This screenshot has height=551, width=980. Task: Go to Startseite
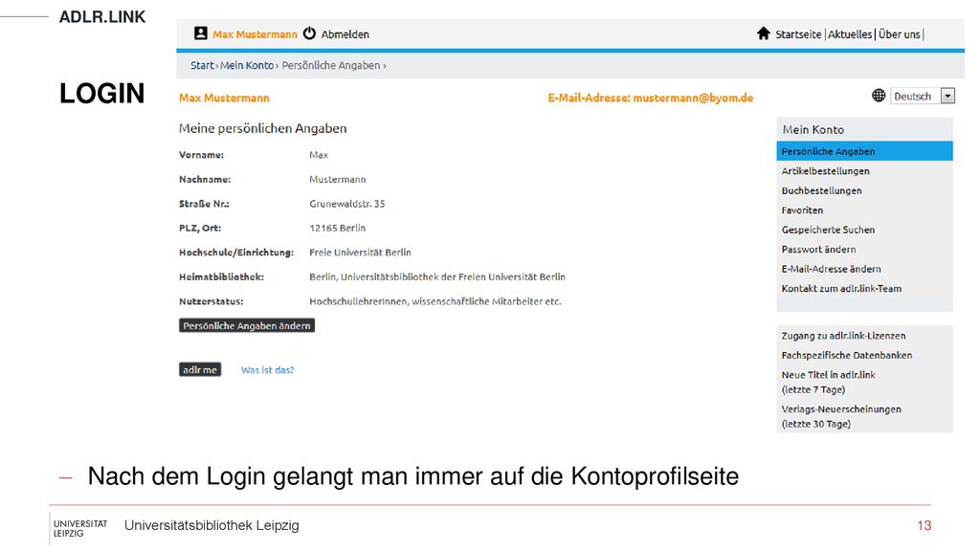tap(798, 34)
